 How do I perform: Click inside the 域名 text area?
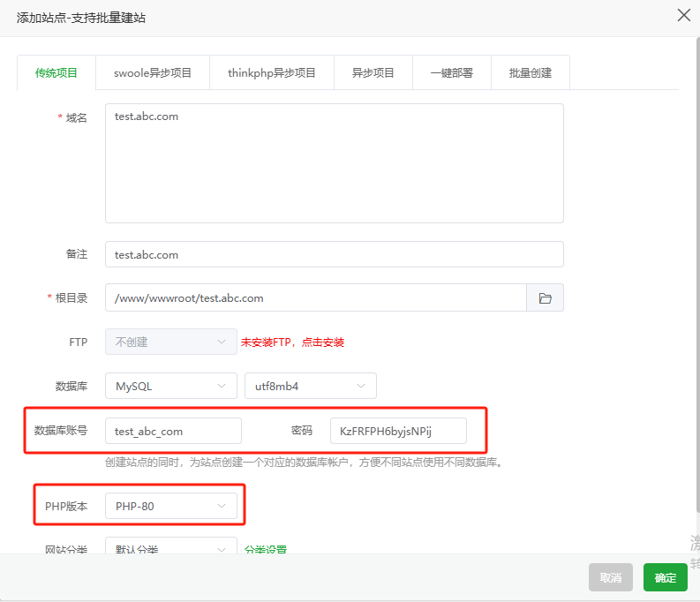point(334,163)
